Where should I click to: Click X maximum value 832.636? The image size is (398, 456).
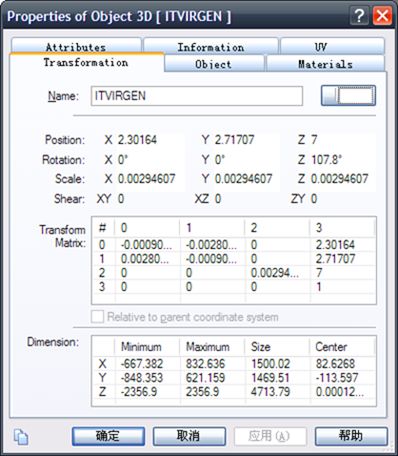click(x=205, y=364)
